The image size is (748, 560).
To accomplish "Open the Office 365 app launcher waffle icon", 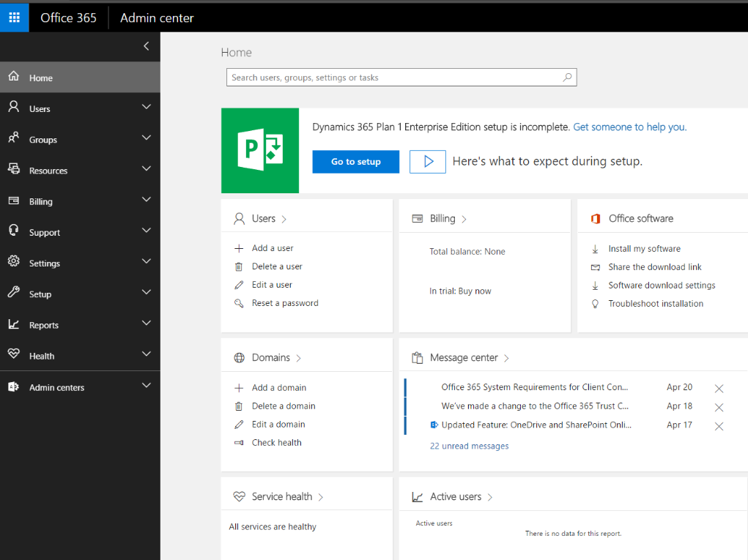I will [15, 18].
